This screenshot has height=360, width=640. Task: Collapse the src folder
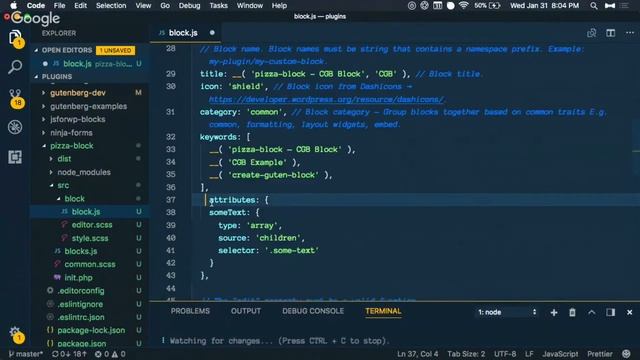pyautogui.click(x=63, y=186)
